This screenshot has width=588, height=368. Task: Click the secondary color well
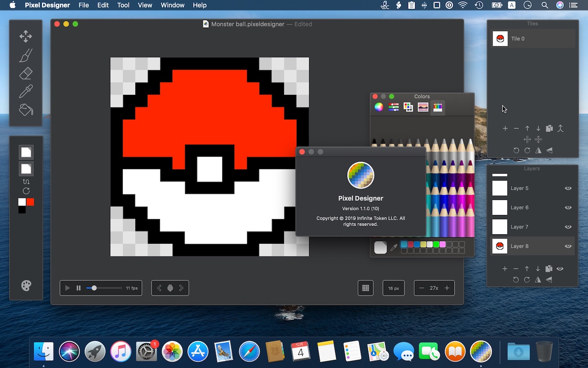tap(26, 168)
